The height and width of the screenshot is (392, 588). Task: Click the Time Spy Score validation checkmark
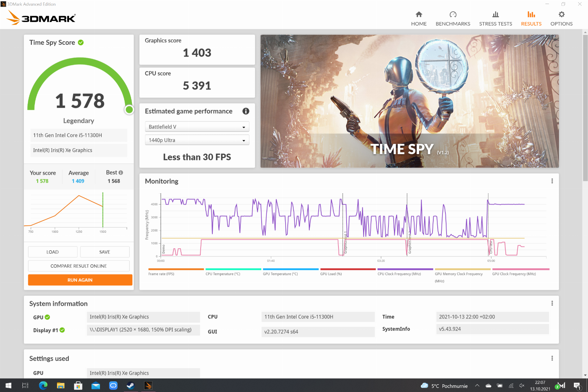tap(81, 43)
